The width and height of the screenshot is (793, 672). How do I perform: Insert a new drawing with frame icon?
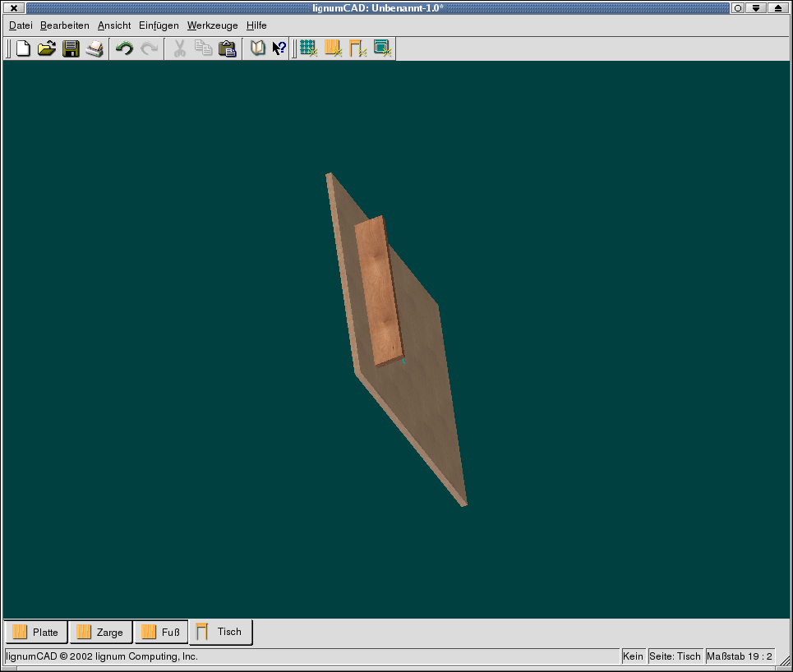[x=382, y=48]
